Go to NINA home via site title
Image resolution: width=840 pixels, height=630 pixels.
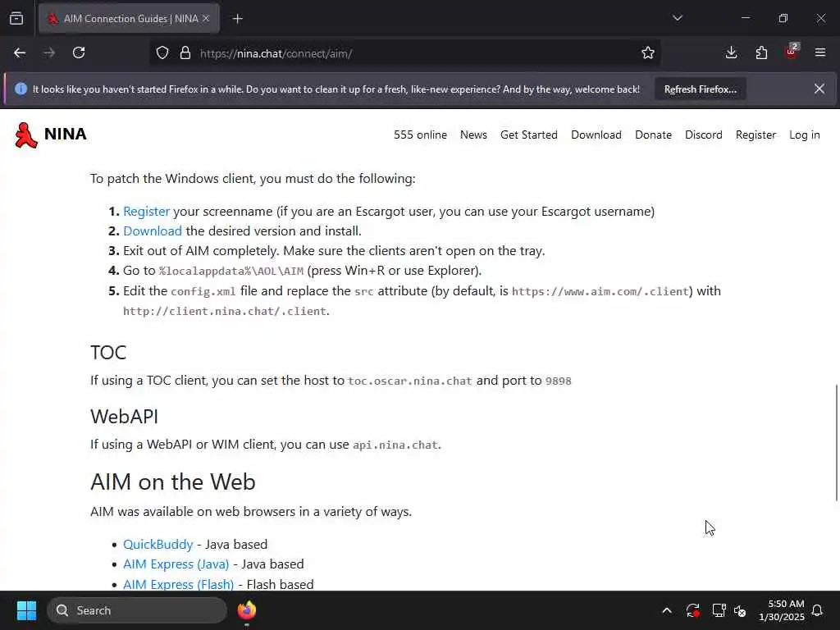click(x=66, y=134)
